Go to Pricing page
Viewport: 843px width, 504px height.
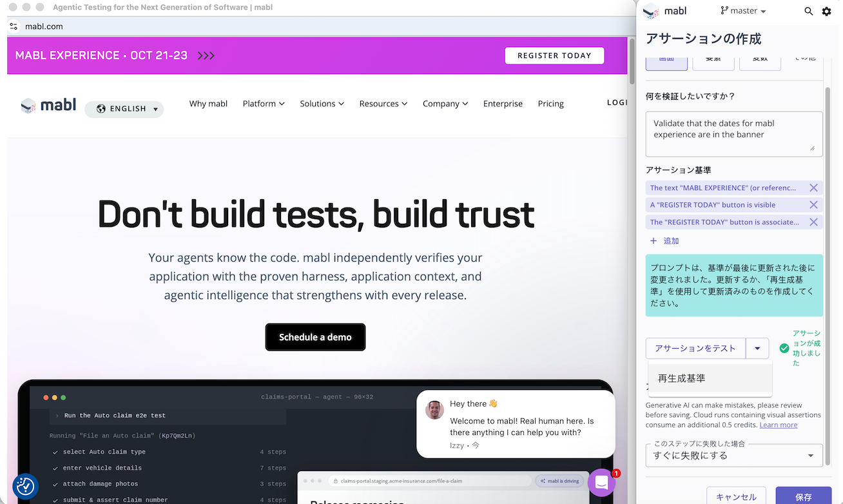pyautogui.click(x=550, y=104)
